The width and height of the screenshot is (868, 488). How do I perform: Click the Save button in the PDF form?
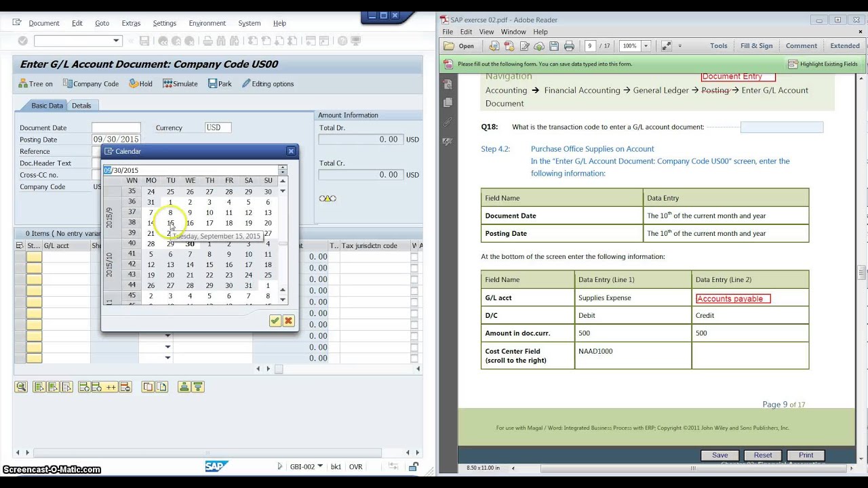(x=719, y=455)
